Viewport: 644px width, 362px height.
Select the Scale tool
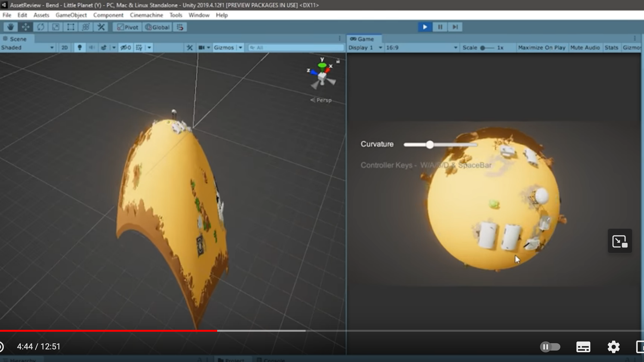tap(56, 27)
